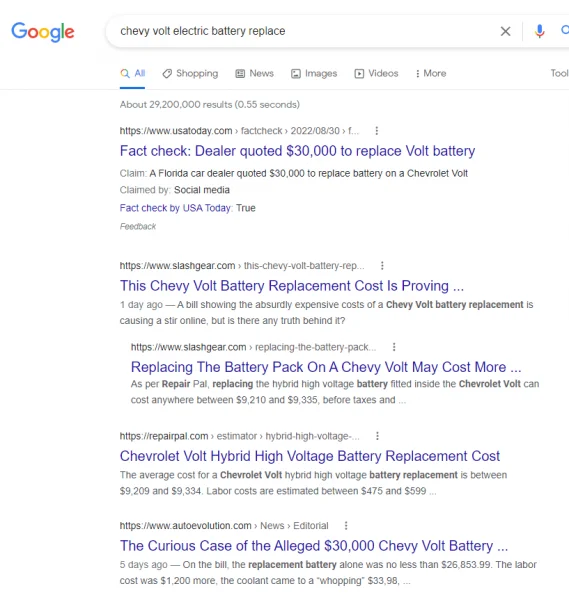
Task: Open options dots for first SlashGear result
Action: click(382, 266)
